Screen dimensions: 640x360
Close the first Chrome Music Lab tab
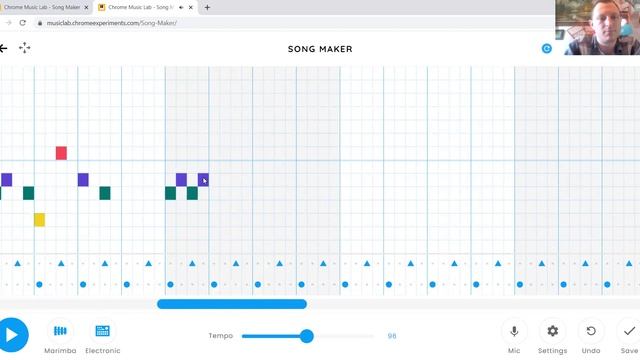pos(86,7)
